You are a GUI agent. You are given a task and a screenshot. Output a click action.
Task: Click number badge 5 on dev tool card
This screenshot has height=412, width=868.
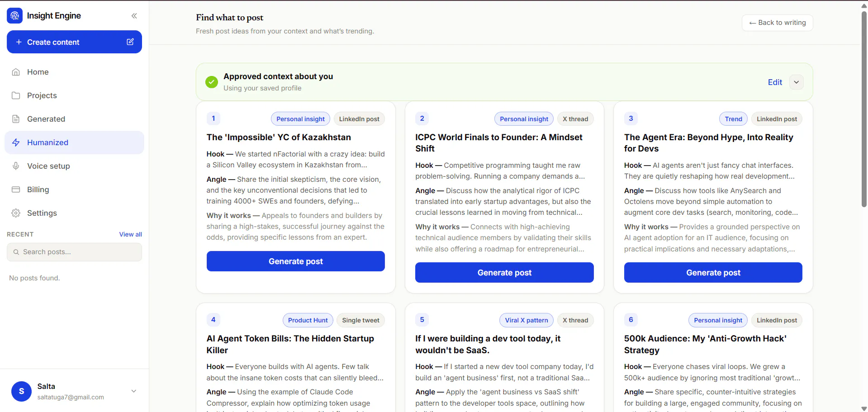click(422, 320)
